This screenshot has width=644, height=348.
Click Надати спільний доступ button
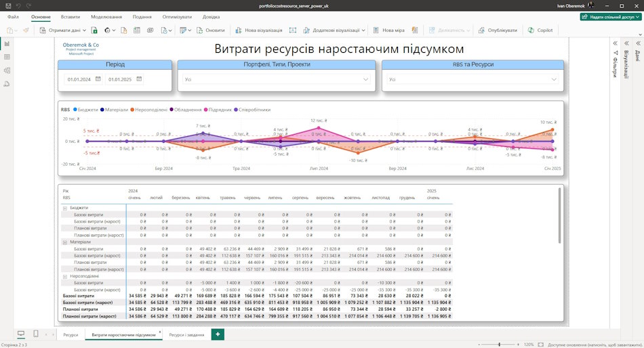(610, 17)
